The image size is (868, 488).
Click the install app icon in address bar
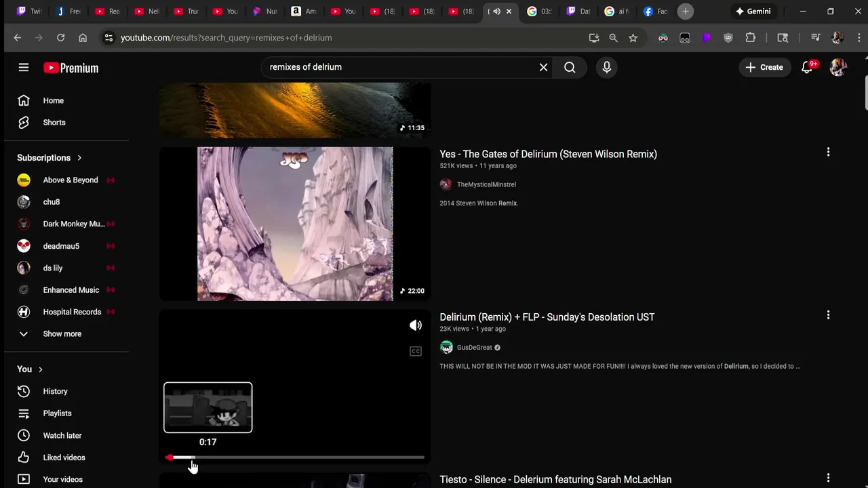point(594,38)
